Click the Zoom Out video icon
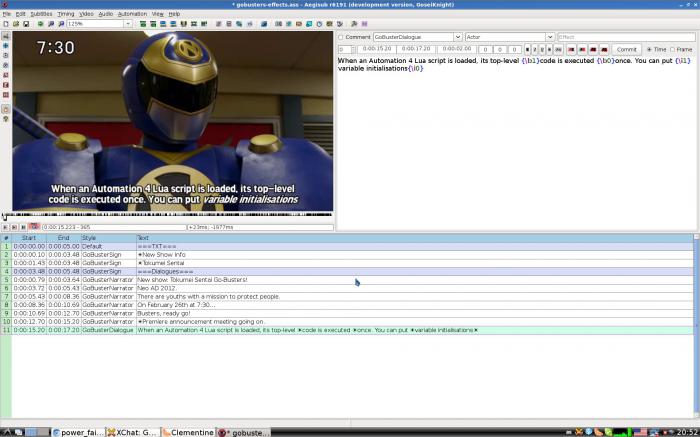 (62, 24)
